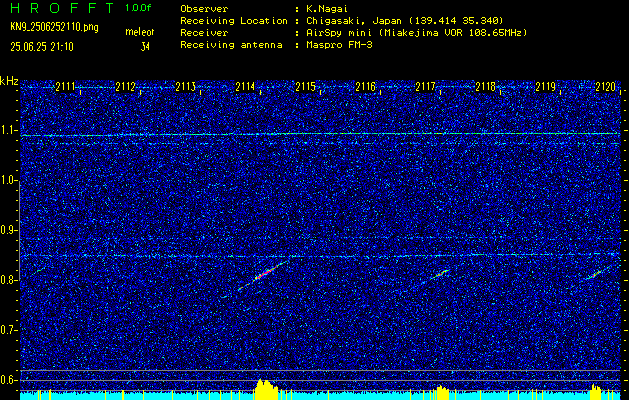Image resolution: width=629 pixels, height=400 pixels.
Task: Click the meteor label
Action: (x=140, y=32)
